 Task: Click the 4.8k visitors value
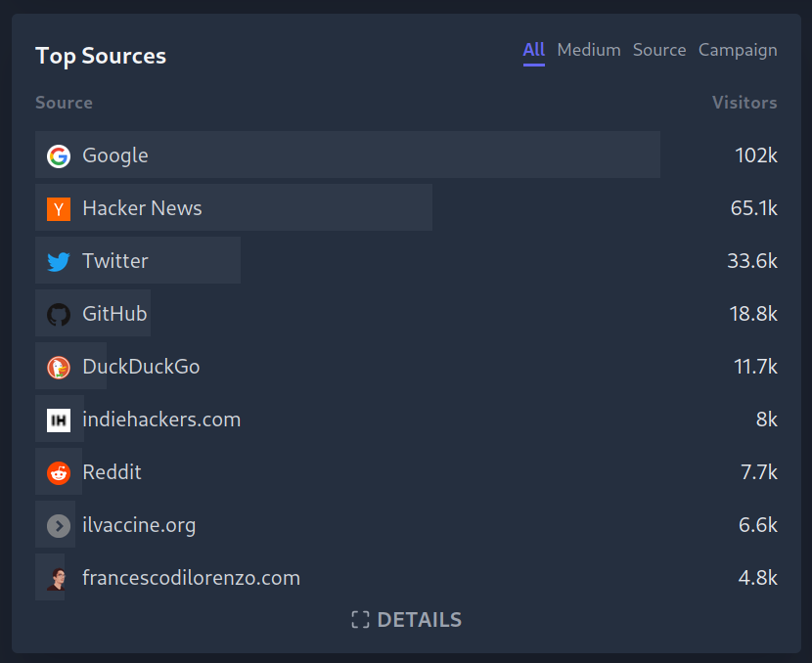[x=757, y=578]
